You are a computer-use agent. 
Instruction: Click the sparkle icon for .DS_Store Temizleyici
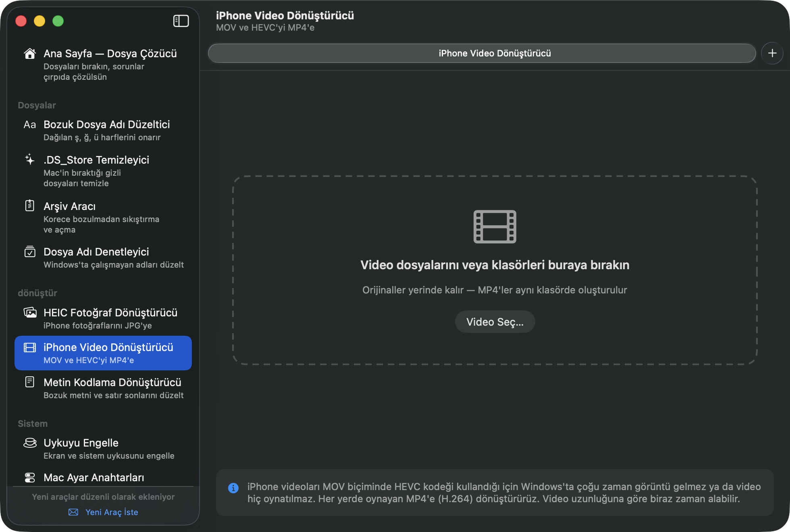[x=30, y=160]
